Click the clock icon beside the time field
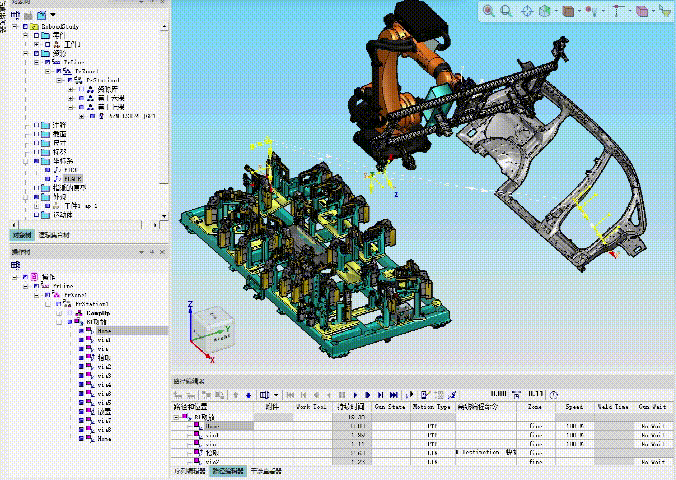 553,394
